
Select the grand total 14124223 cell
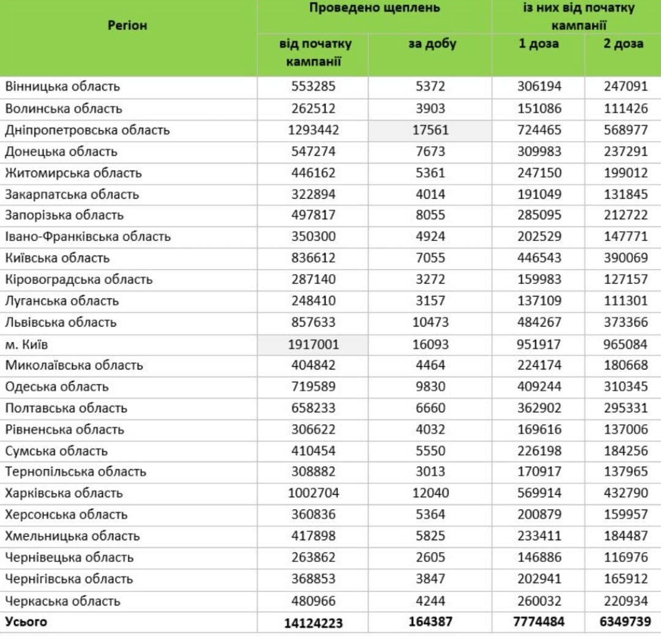point(313,623)
